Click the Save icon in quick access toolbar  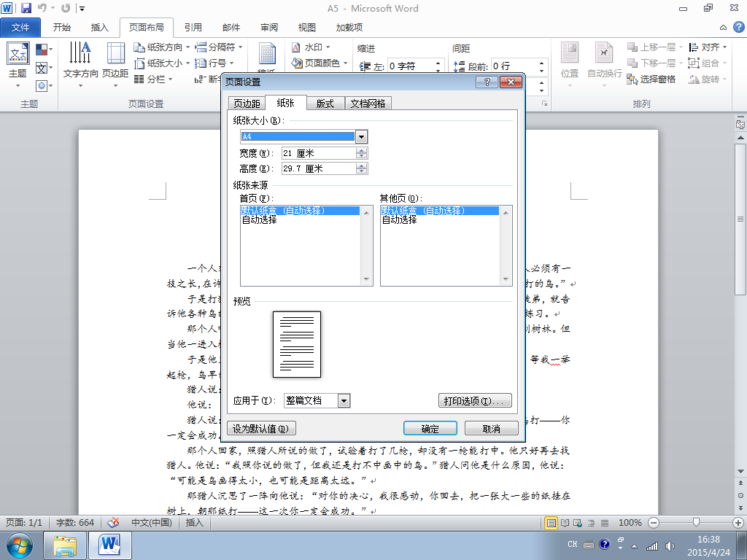point(26,8)
